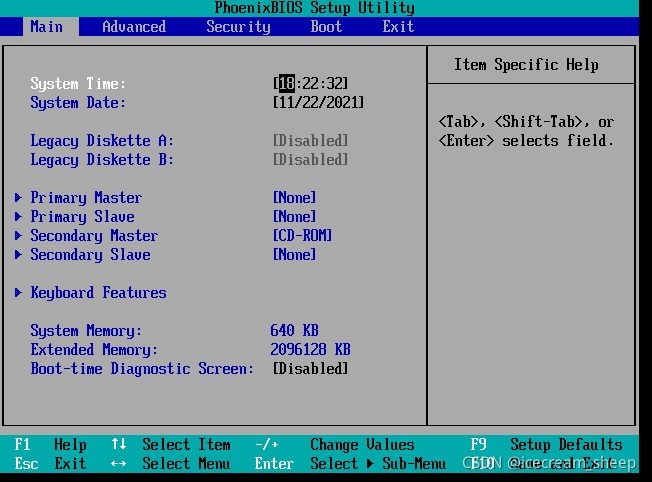
Task: Click F9 Setup Defaults in footer
Action: click(x=546, y=445)
